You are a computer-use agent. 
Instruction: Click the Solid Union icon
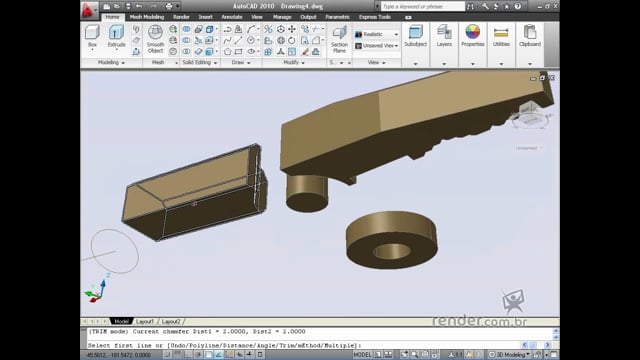click(186, 29)
